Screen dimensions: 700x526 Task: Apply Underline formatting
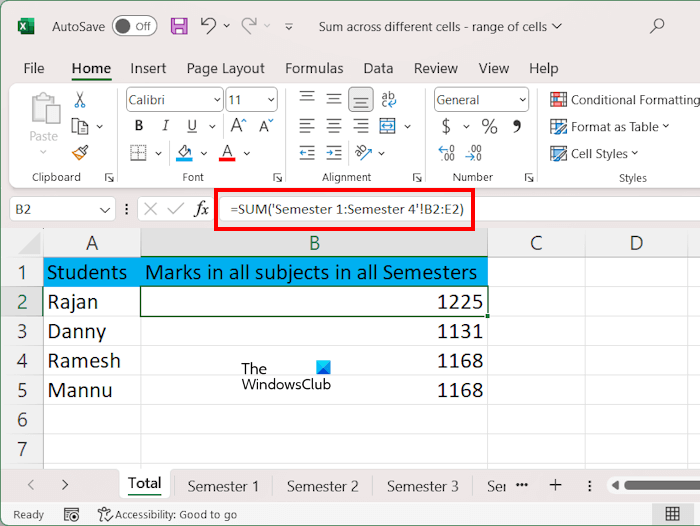click(192, 126)
